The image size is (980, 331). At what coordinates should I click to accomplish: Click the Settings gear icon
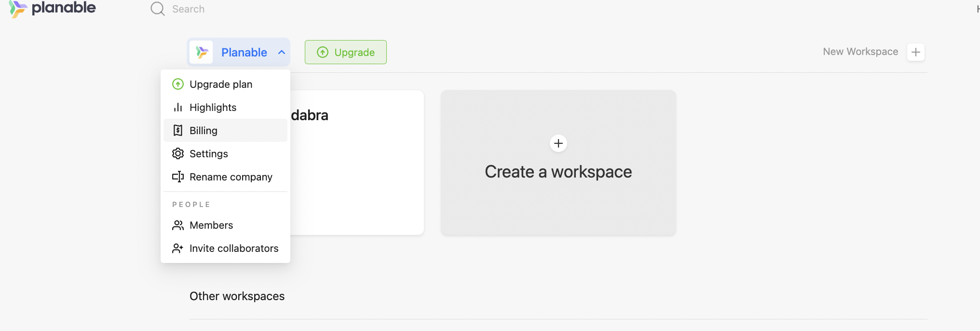[178, 154]
